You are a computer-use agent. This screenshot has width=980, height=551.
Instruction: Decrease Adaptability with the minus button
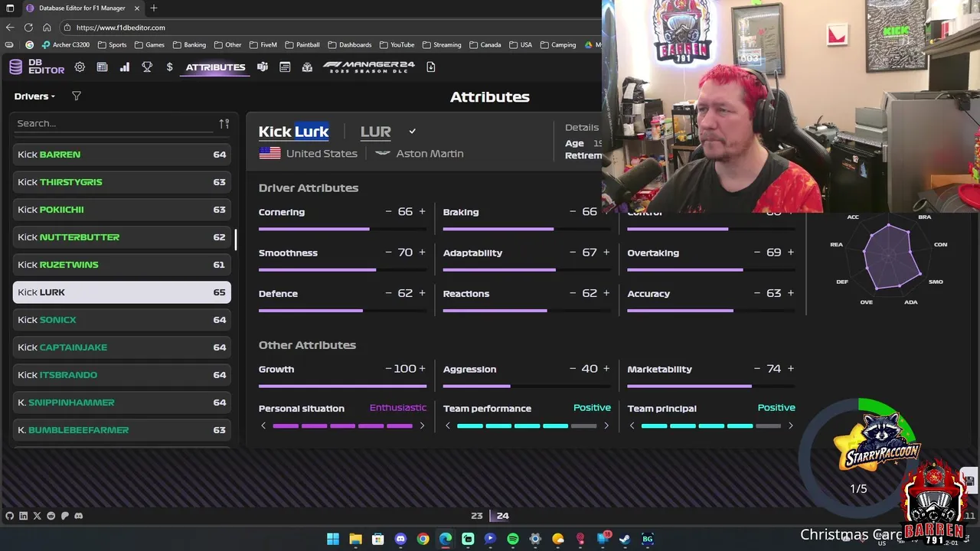(573, 252)
